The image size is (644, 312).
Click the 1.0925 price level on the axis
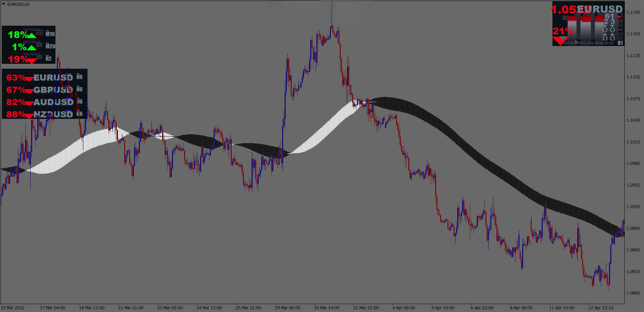pyautogui.click(x=633, y=207)
